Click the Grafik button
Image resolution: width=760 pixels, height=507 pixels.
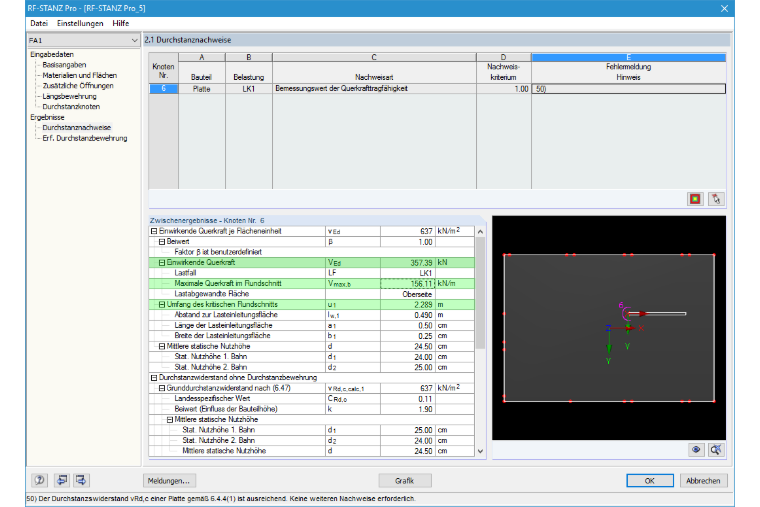(x=405, y=480)
